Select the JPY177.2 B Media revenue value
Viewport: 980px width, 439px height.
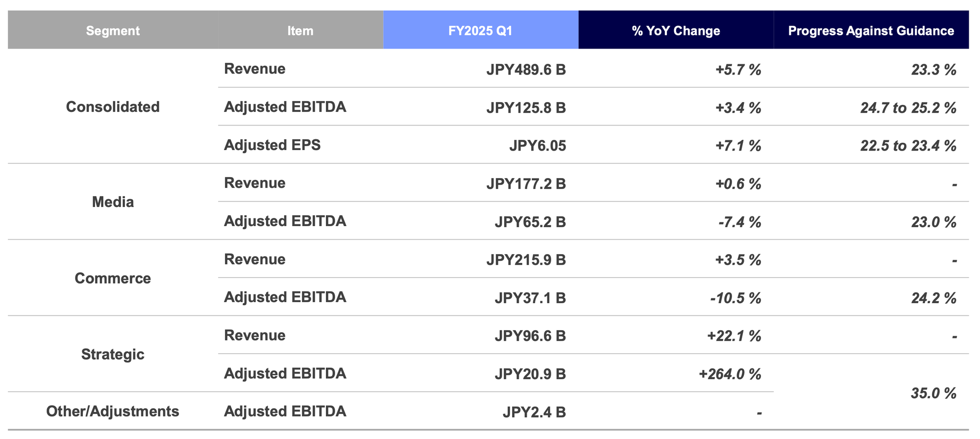point(526,184)
